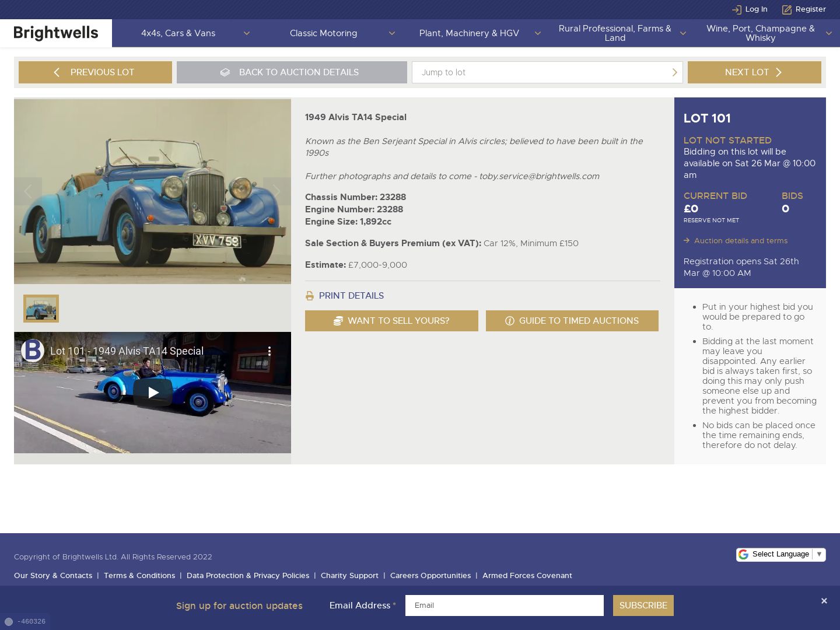Click the Log In icon

pos(737,9)
